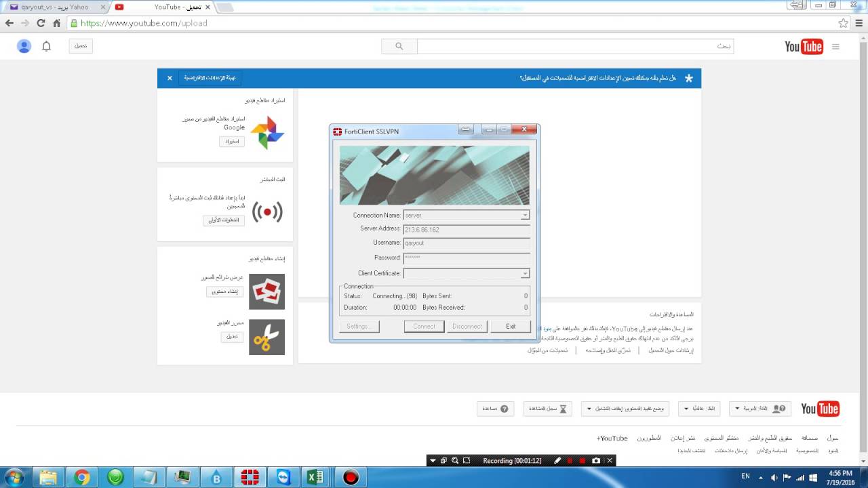This screenshot has height=488, width=868.
Task: Open Windows Start menu
Action: pos(14,477)
